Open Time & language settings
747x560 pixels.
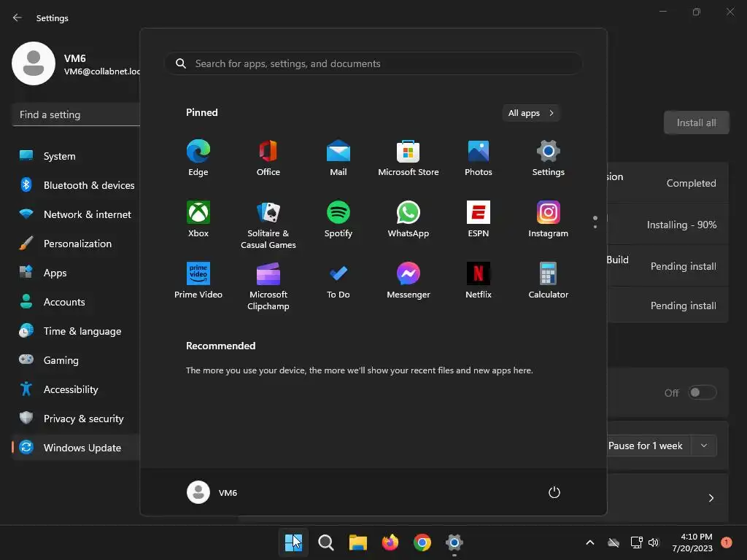coord(76,331)
